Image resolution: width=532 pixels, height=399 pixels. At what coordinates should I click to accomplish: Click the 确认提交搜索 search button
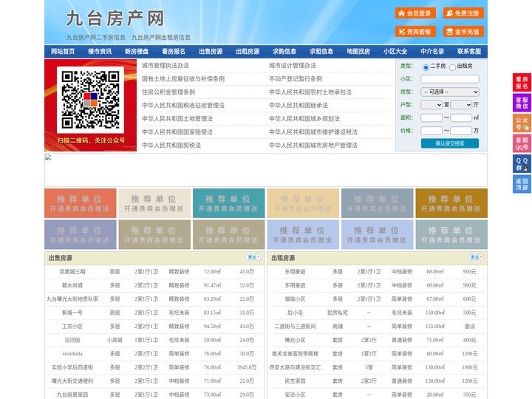point(450,143)
